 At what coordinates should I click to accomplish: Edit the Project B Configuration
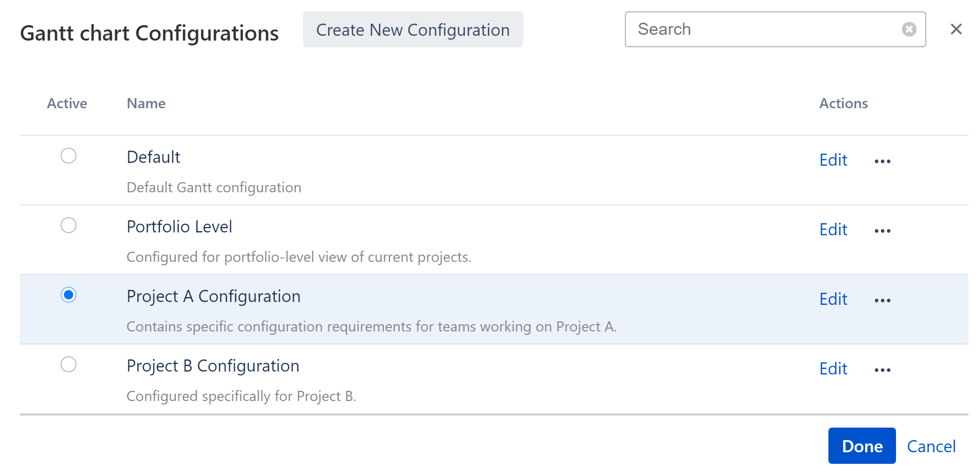point(833,369)
